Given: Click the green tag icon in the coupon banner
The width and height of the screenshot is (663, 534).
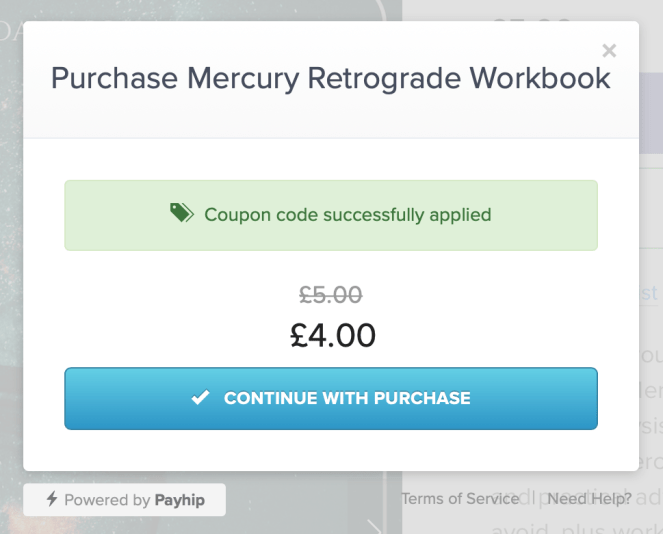Looking at the screenshot, I should (182, 213).
